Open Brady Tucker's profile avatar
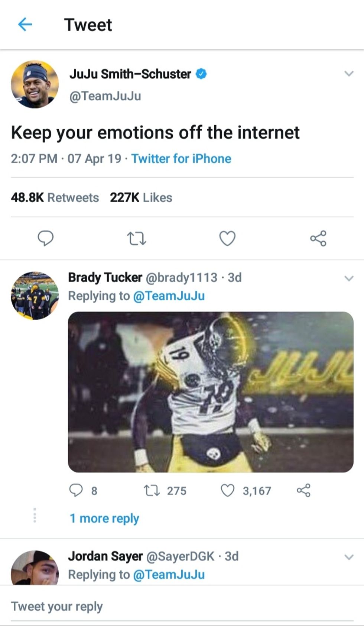Image resolution: width=364 pixels, height=626 pixels. tap(35, 296)
